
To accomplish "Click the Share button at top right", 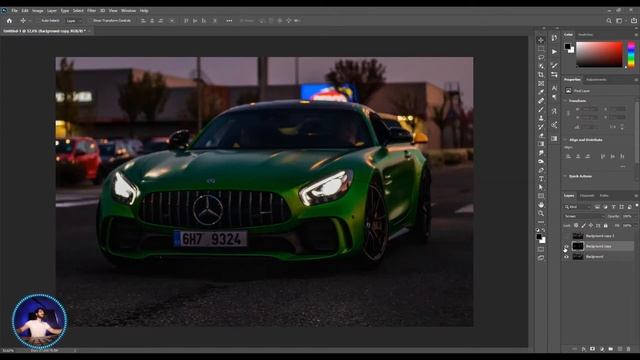I will point(634,20).
